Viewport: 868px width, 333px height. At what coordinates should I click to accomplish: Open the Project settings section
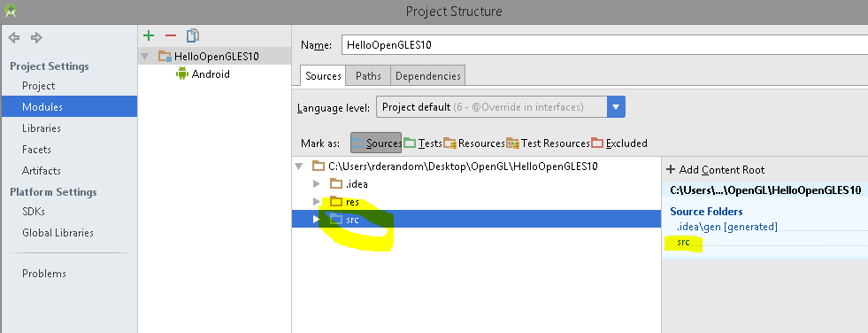coord(39,86)
